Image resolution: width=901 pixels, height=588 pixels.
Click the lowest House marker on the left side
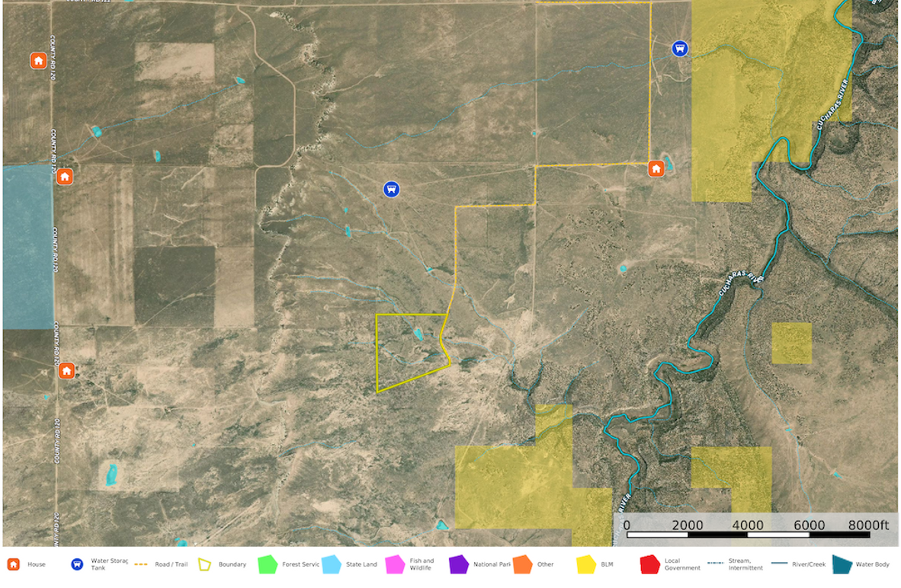(x=67, y=371)
